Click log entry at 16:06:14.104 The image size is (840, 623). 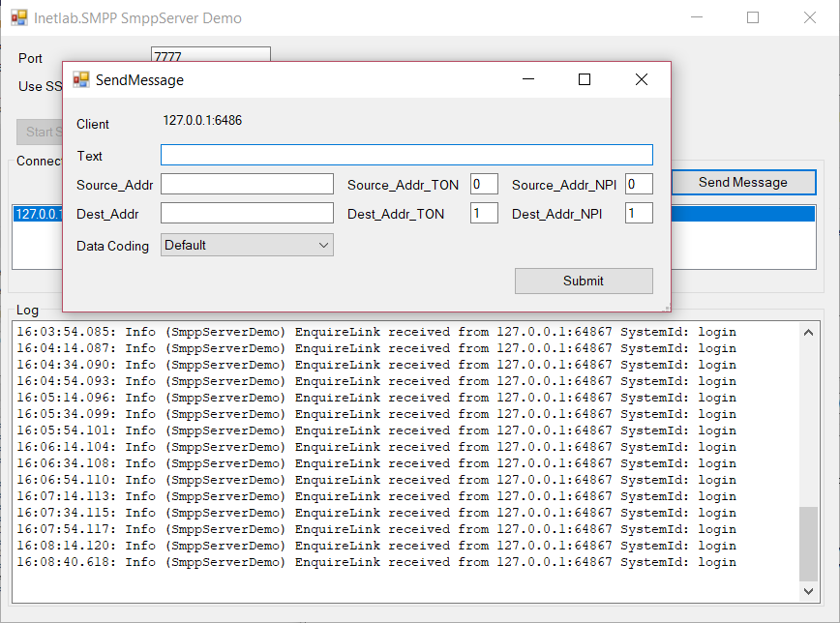click(x=376, y=447)
